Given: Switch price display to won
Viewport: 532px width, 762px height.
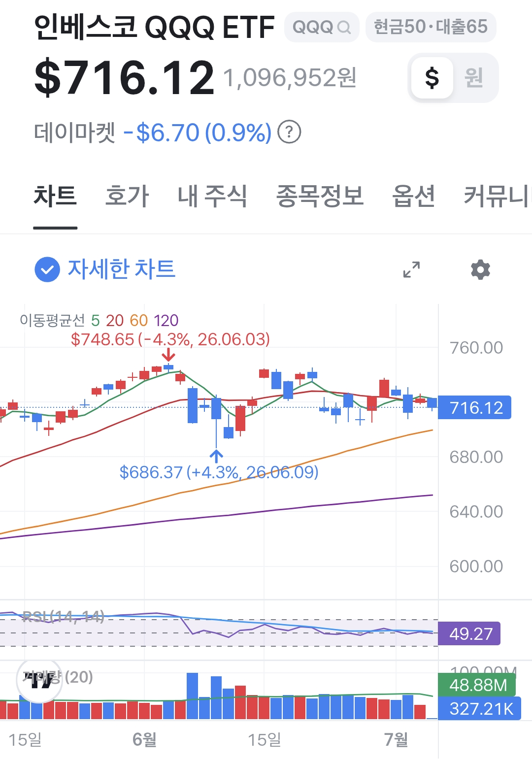Looking at the screenshot, I should tap(474, 78).
